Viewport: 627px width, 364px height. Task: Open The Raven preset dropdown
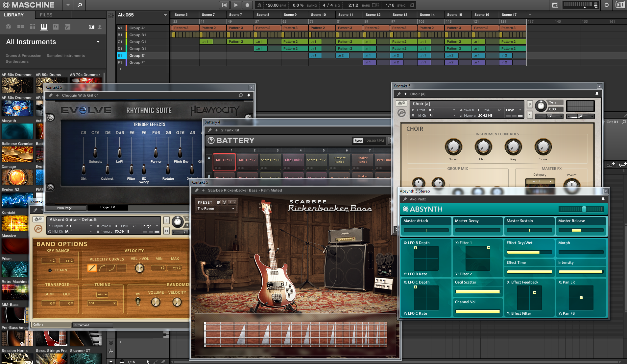(x=233, y=209)
